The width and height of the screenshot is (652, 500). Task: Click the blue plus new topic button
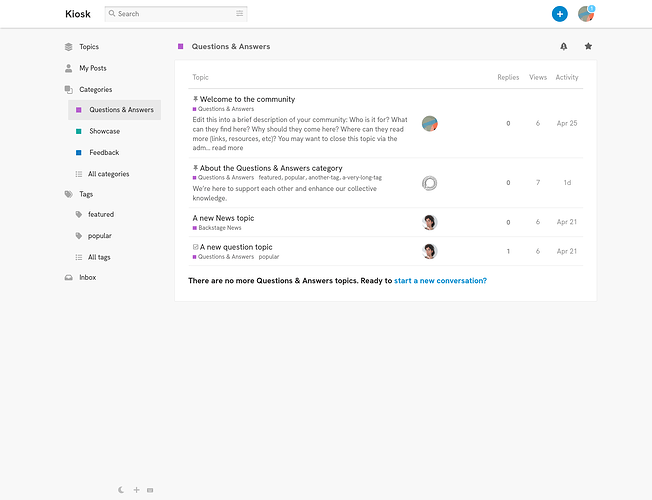[559, 14]
